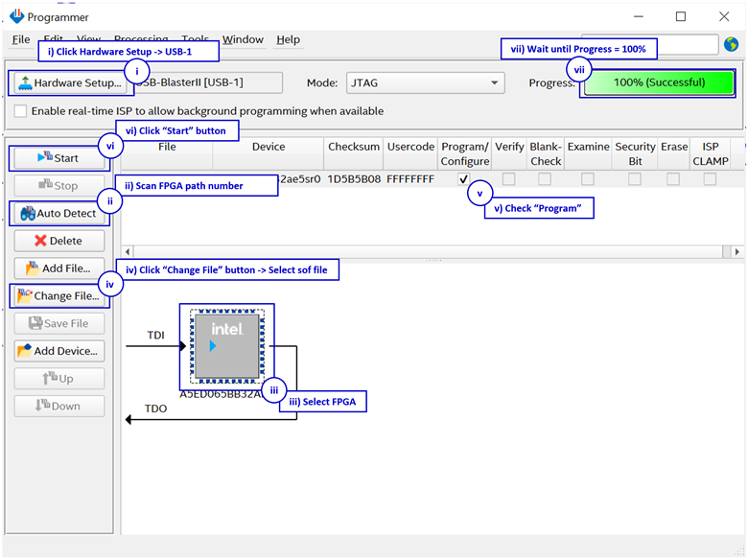748x560 pixels.
Task: Open the Add File dialog
Action: [58, 268]
